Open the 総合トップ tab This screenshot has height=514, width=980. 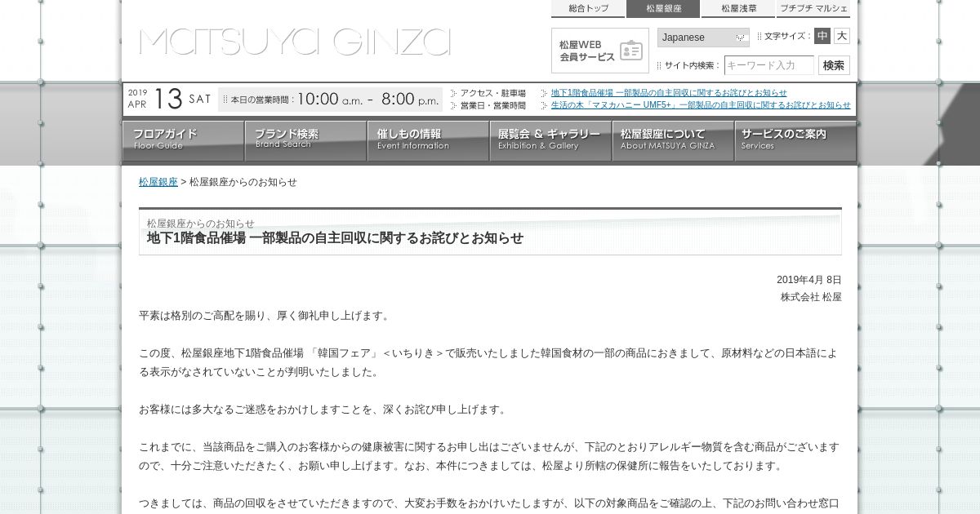pyautogui.click(x=588, y=9)
